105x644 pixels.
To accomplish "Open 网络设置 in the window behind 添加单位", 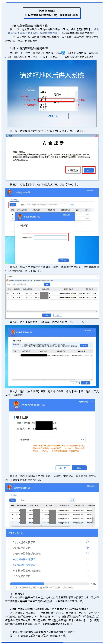I will pos(90,191).
